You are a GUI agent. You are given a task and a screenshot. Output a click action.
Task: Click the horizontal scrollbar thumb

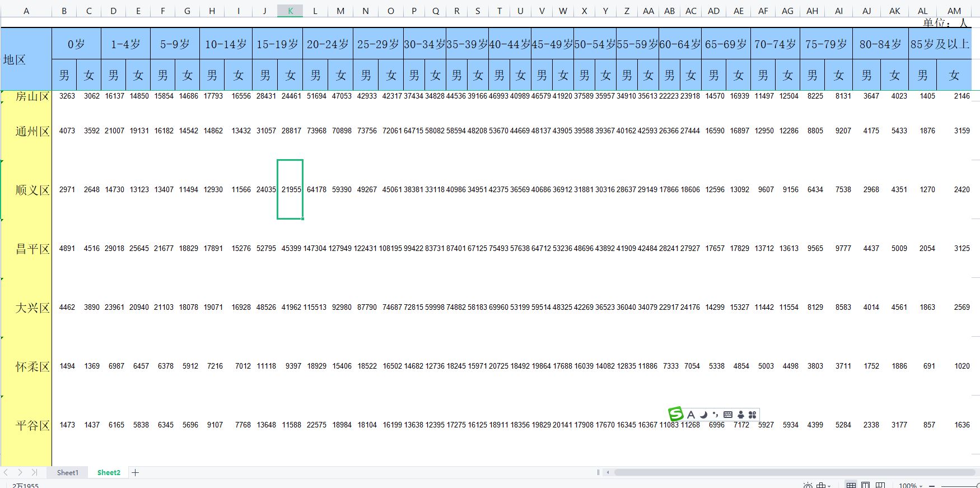click(x=794, y=472)
